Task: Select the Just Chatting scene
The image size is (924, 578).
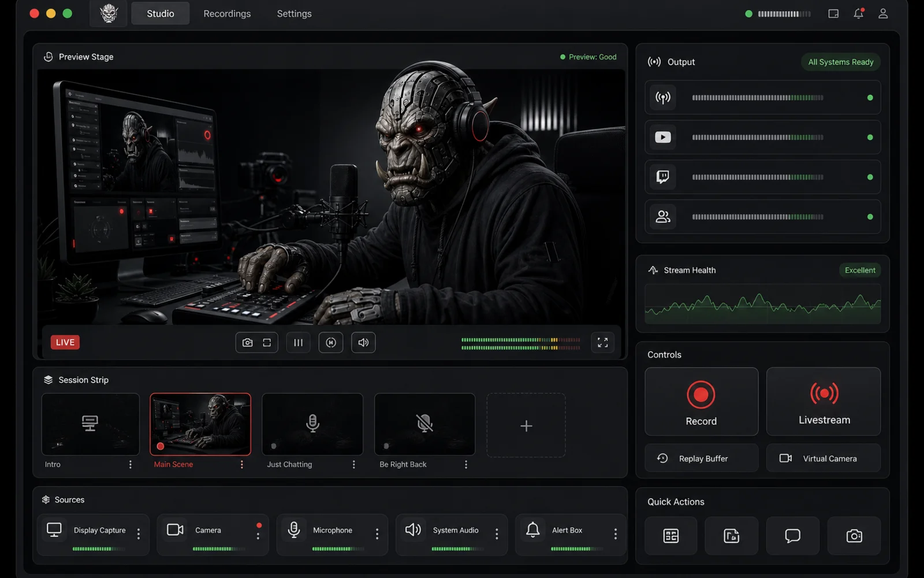Action: [x=312, y=424]
